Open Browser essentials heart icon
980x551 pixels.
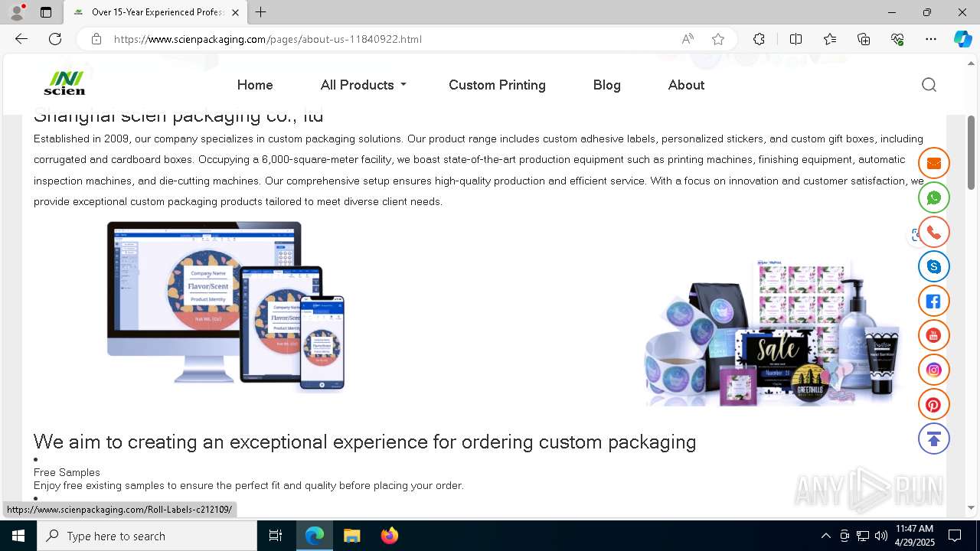coord(897,39)
